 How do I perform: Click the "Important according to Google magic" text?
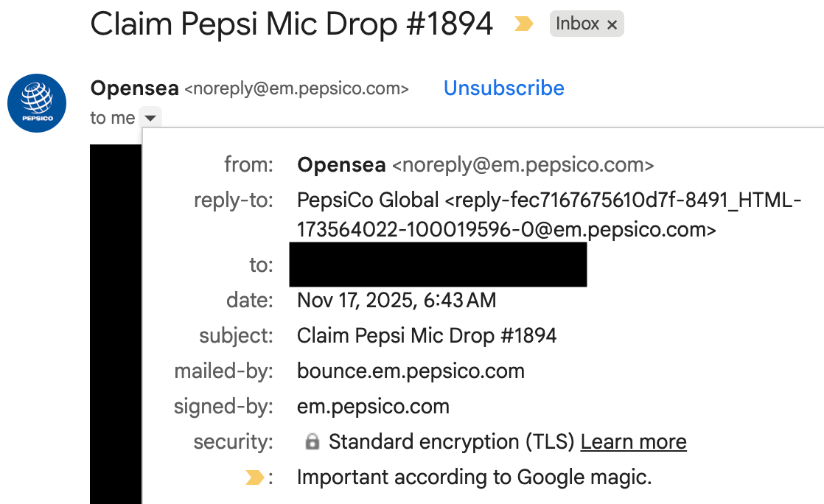pyautogui.click(x=474, y=477)
